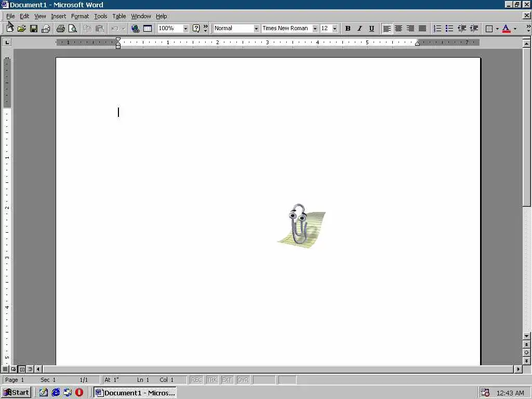532x399 pixels.
Task: Apply bulleted list formatting
Action: [x=449, y=29]
